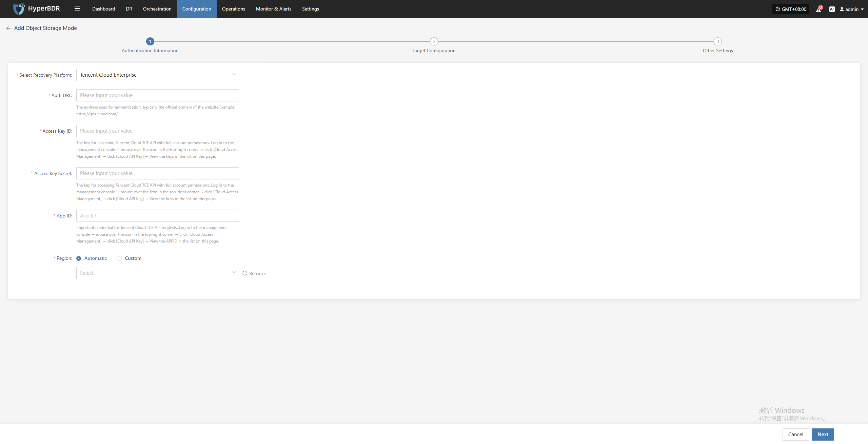Go back using the left arrow icon

point(8,28)
